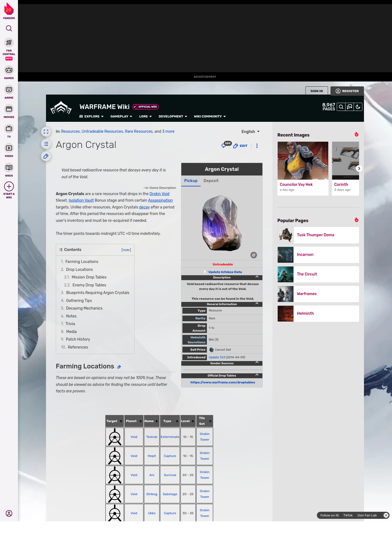This screenshot has height=545, width=392.
Task: Click the Edit page button
Action: tap(240, 146)
